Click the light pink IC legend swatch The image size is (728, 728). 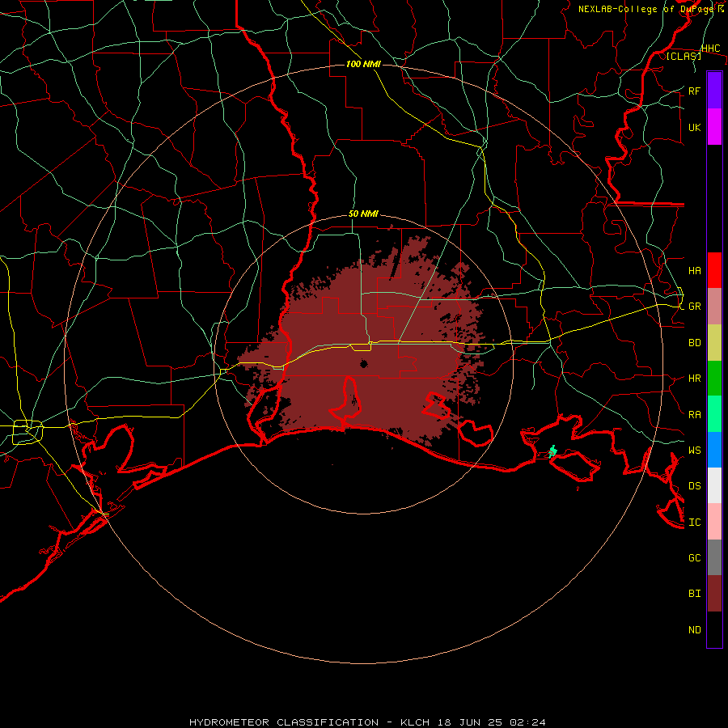(x=714, y=522)
